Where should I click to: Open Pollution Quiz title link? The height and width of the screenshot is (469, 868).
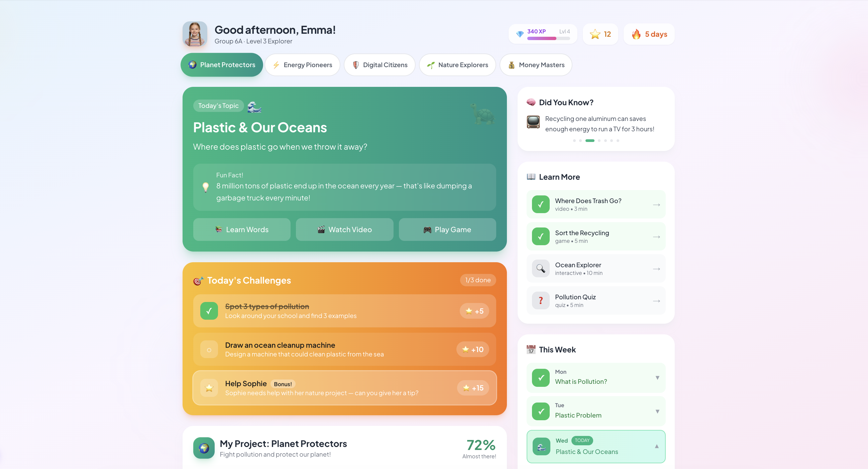coord(575,297)
